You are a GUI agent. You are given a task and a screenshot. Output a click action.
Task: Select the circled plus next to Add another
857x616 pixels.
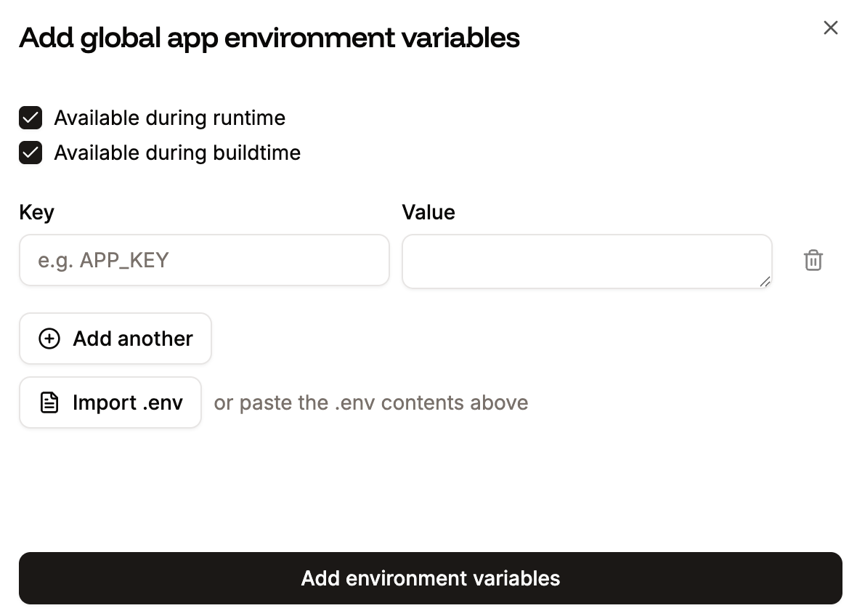(49, 339)
